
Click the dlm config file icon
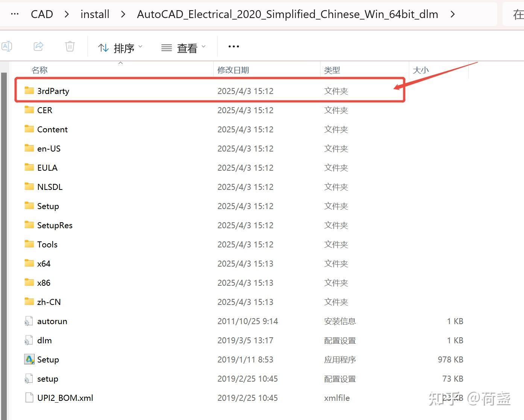pyautogui.click(x=29, y=340)
